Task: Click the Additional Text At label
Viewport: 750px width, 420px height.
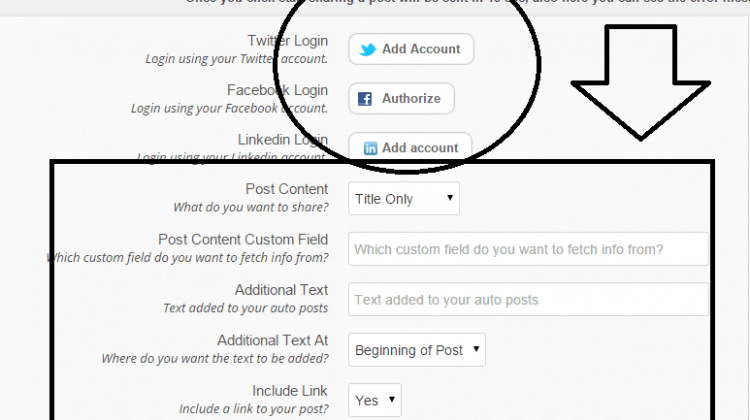Action: tap(273, 340)
